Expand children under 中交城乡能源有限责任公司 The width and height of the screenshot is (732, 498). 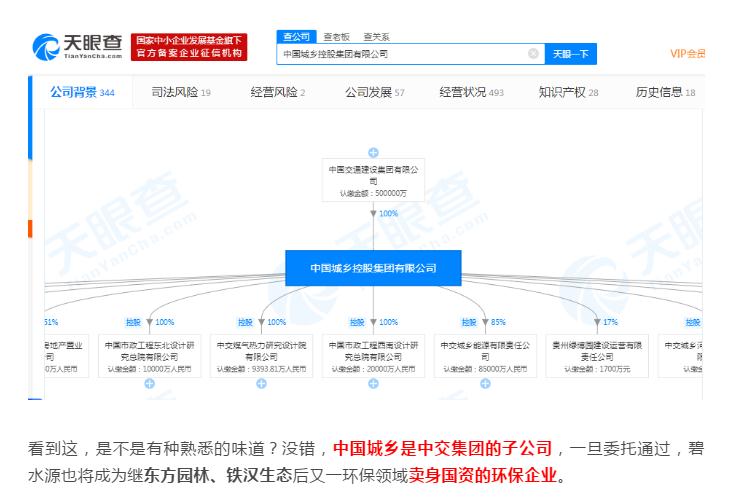click(x=486, y=384)
